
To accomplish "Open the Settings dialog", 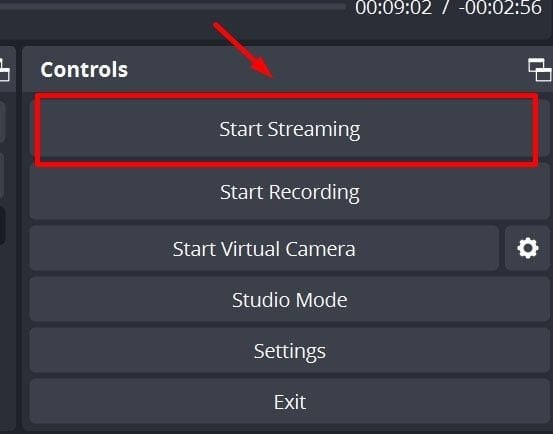I will click(x=290, y=350).
